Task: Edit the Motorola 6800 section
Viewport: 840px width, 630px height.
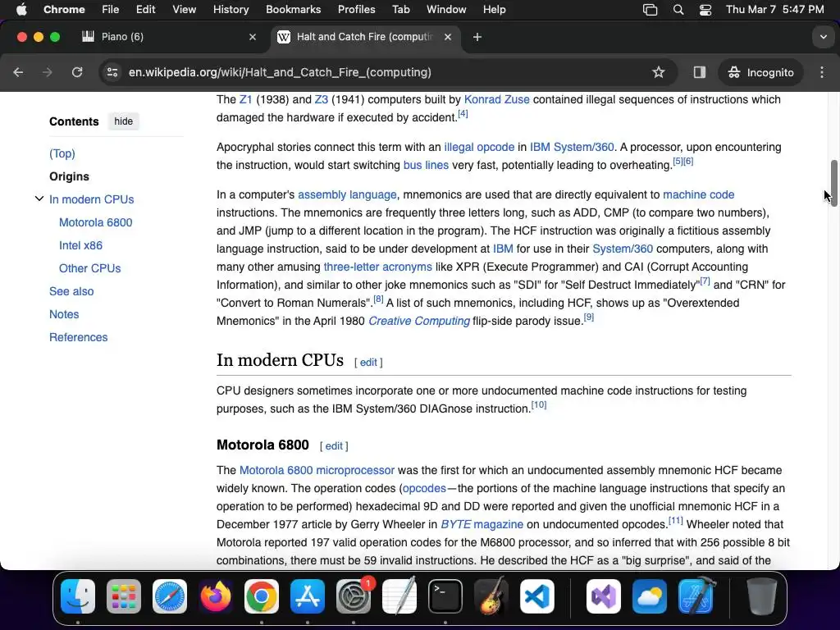Action: pos(334,446)
